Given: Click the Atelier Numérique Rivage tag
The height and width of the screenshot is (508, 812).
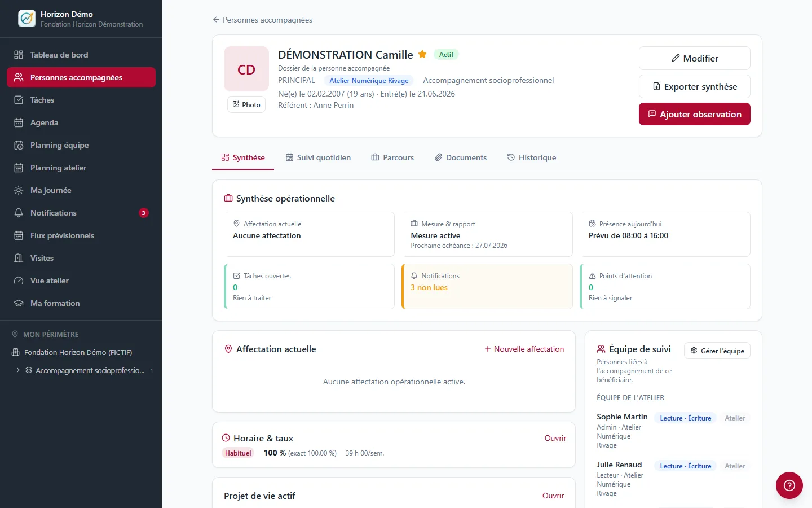Looking at the screenshot, I should coord(369,81).
